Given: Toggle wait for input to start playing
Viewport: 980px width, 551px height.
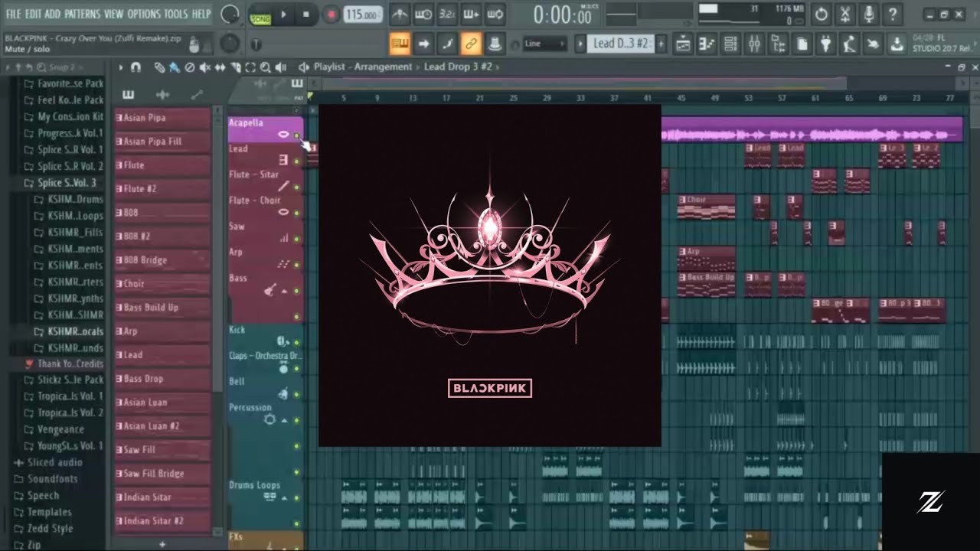Looking at the screenshot, I should tap(423, 14).
